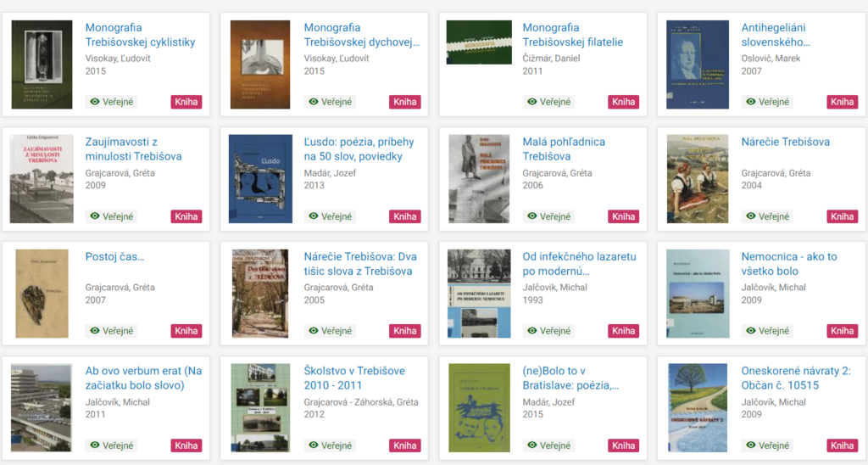The image size is (868, 465).
Task: Select Nárečie Trebišova cover with women in folk dress
Action: click(x=698, y=179)
